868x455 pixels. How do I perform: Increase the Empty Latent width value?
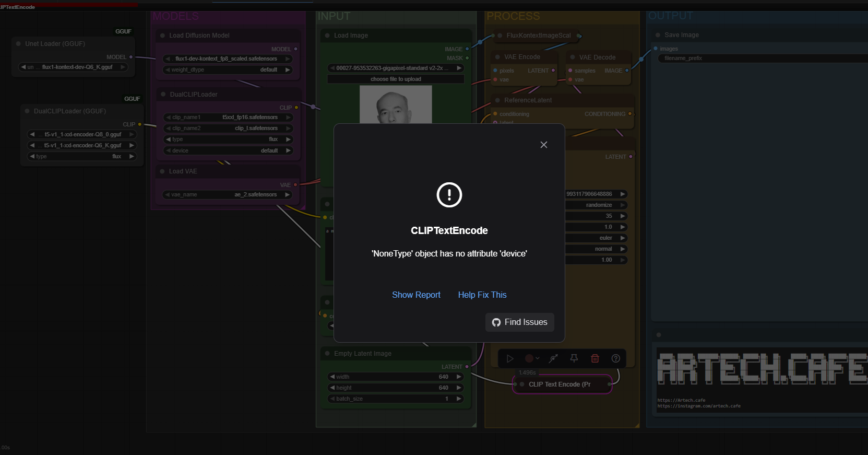tap(459, 377)
